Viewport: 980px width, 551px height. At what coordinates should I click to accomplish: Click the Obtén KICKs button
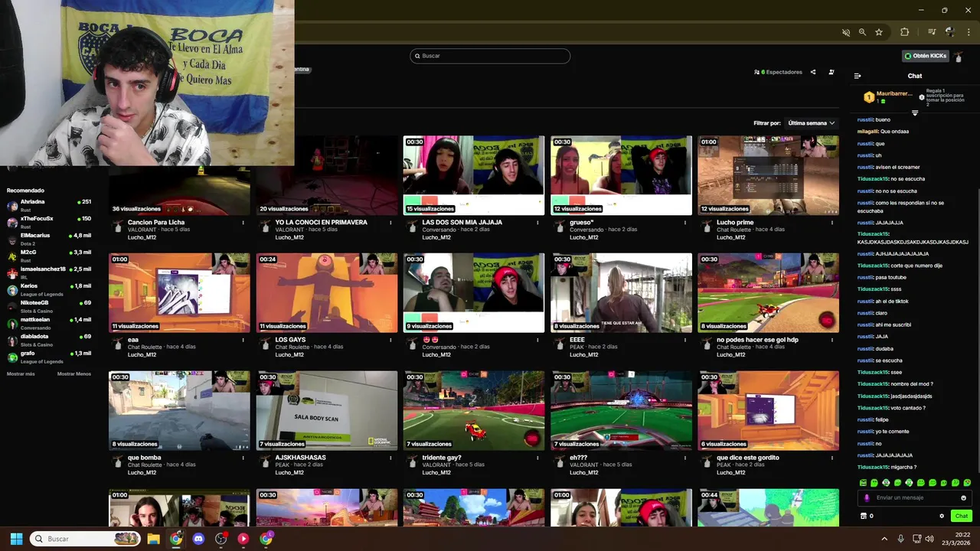click(x=926, y=56)
